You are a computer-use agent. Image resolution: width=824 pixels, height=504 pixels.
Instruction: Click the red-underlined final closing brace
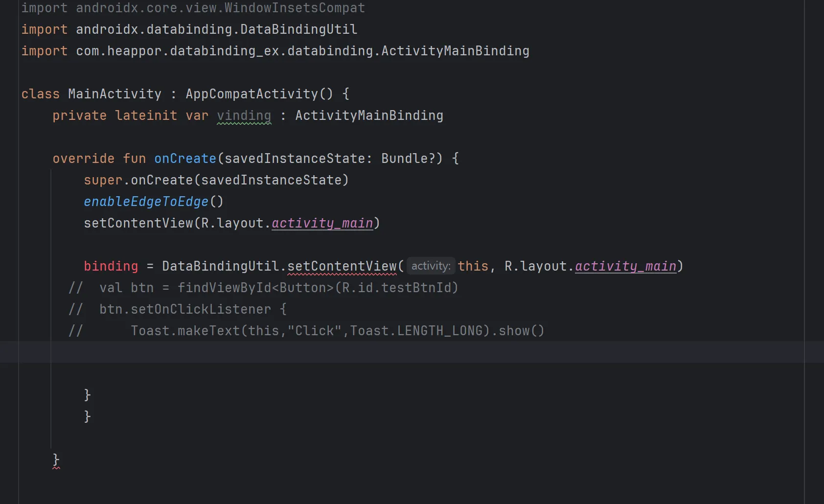pyautogui.click(x=56, y=460)
